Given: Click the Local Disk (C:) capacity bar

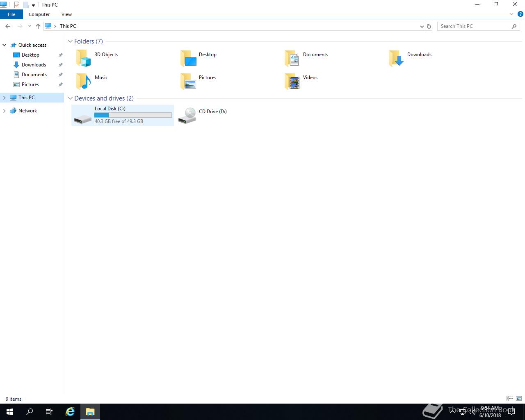Looking at the screenshot, I should (x=133, y=115).
